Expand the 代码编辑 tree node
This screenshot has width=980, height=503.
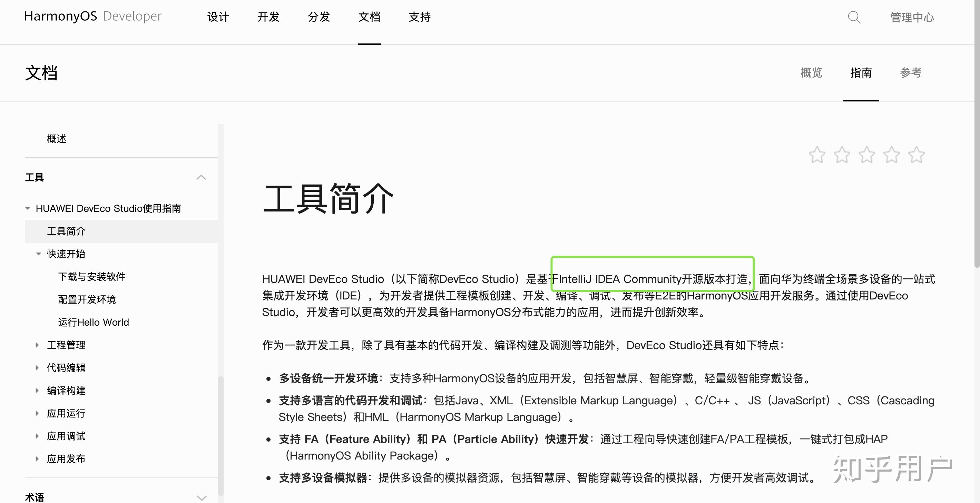click(37, 367)
